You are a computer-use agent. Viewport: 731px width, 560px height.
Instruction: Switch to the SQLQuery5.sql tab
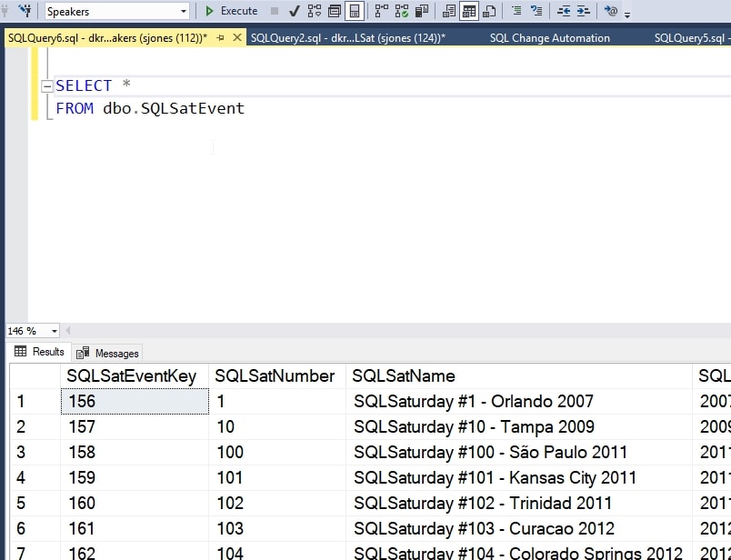[692, 38]
